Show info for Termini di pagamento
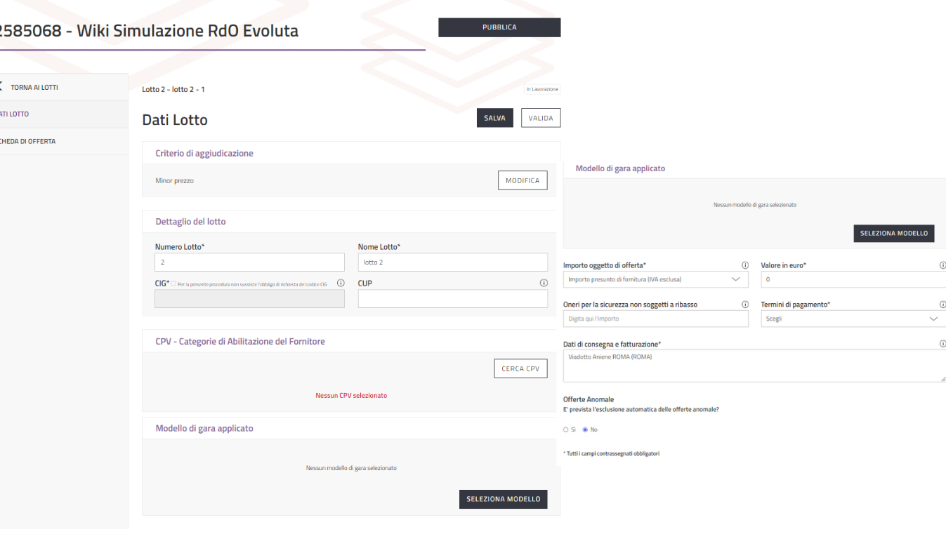Viewport: 946px width, 560px height. (x=942, y=305)
